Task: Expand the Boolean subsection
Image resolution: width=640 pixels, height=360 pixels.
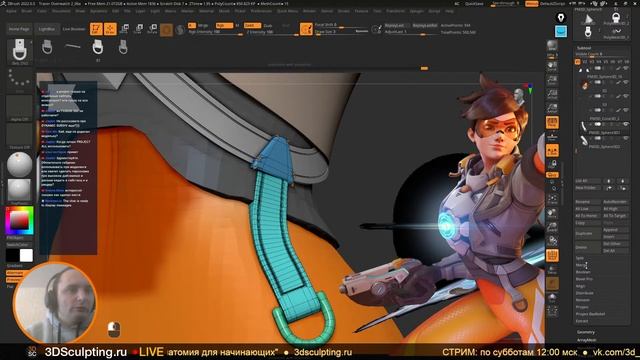Action: [x=582, y=272]
